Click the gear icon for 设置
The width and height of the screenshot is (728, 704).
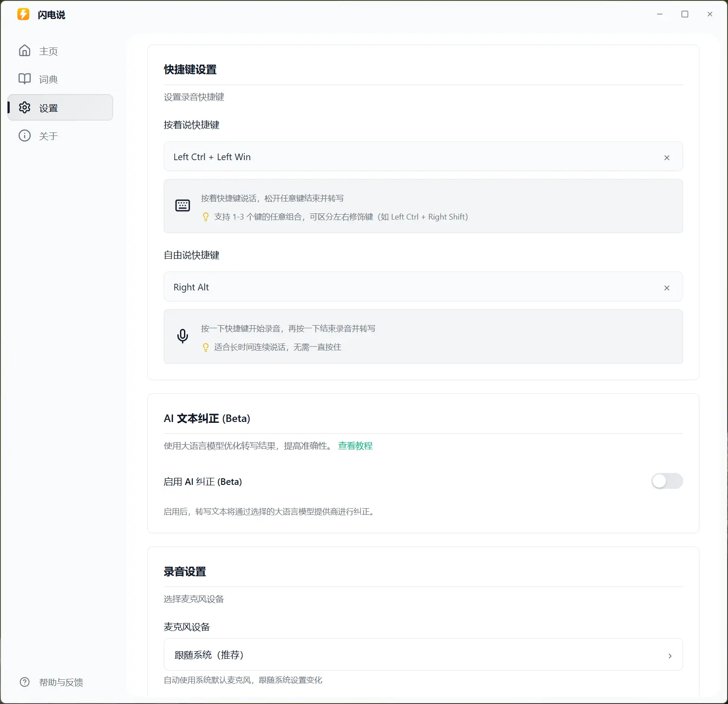pyautogui.click(x=25, y=107)
